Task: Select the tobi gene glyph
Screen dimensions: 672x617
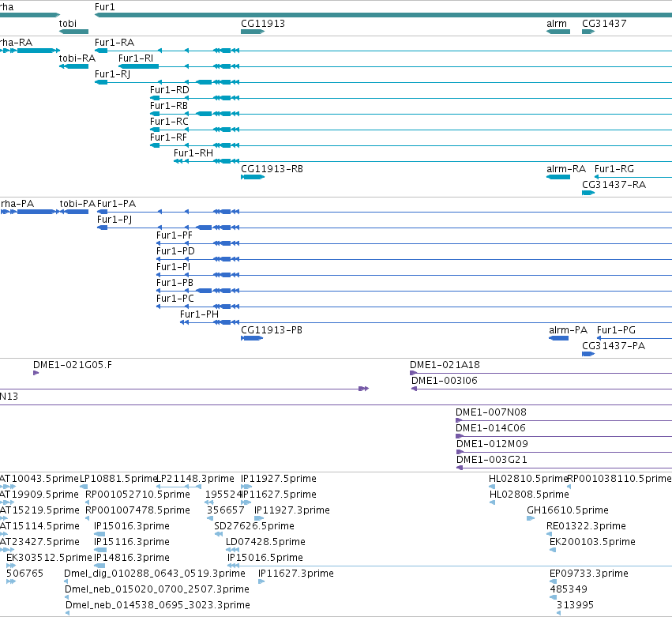Action: pos(73,32)
